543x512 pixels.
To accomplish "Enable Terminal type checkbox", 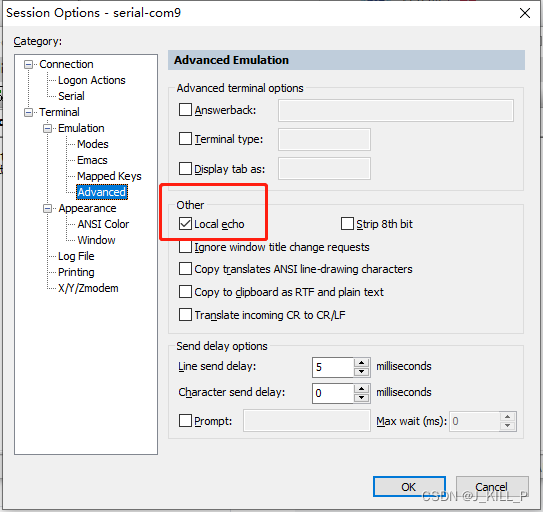I will pyautogui.click(x=185, y=139).
